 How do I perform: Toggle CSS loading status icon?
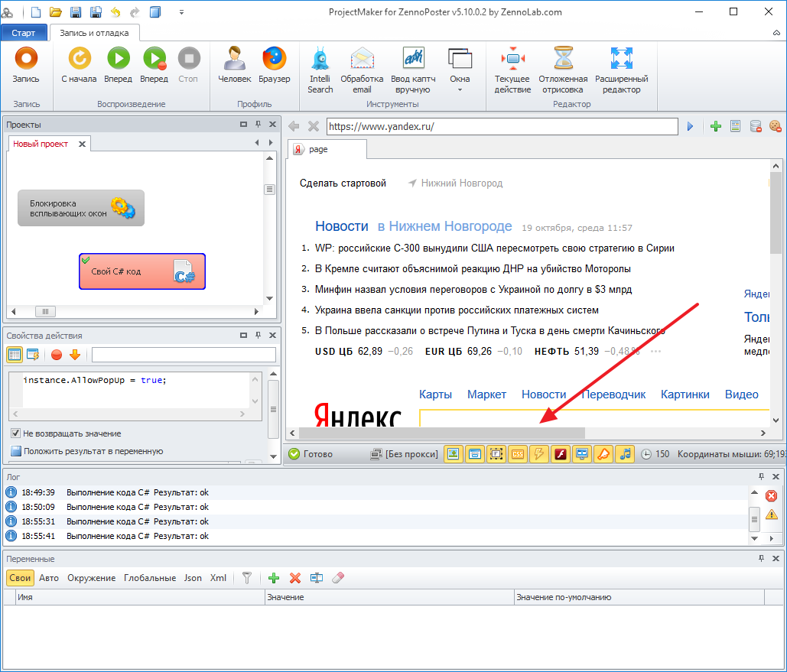pyautogui.click(x=518, y=454)
